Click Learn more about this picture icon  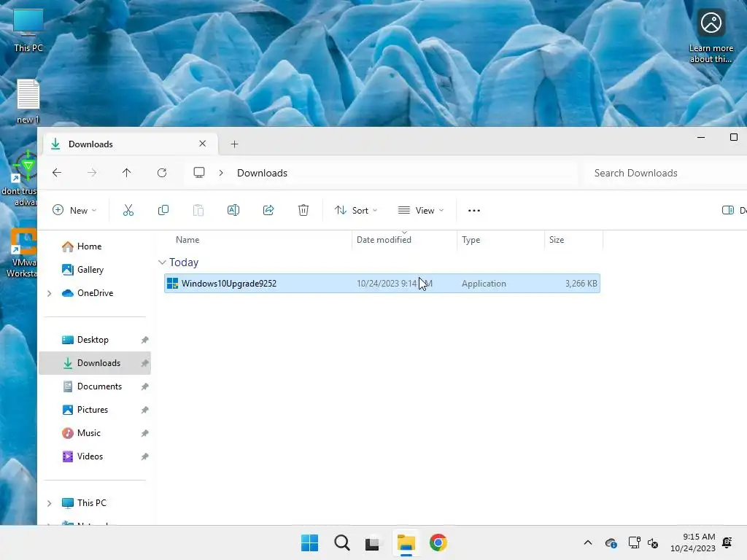pos(711,36)
